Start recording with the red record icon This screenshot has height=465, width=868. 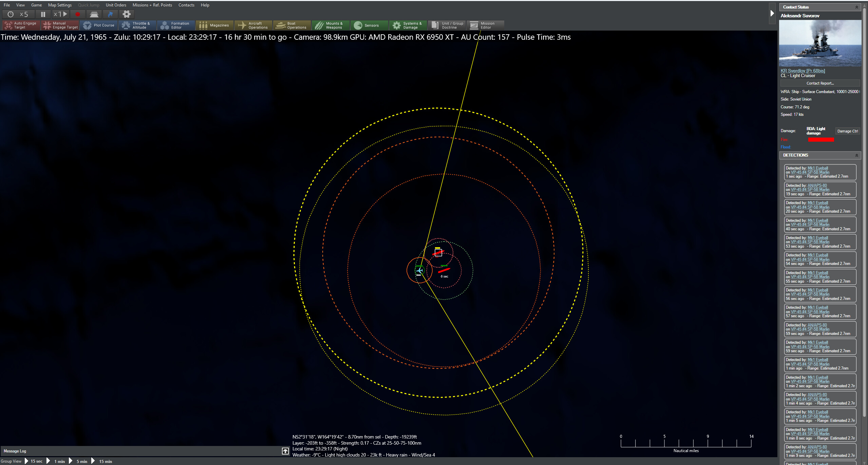coord(78,14)
